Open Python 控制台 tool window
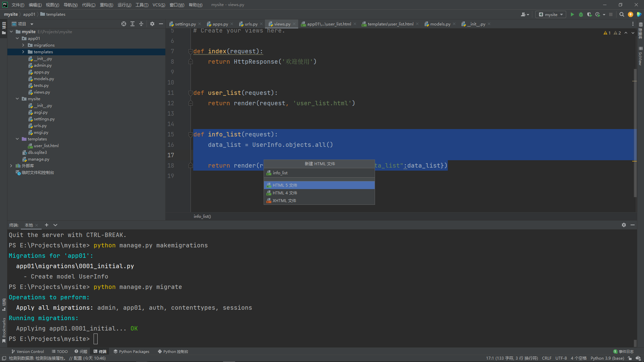This screenshot has width=644, height=362. [173, 351]
